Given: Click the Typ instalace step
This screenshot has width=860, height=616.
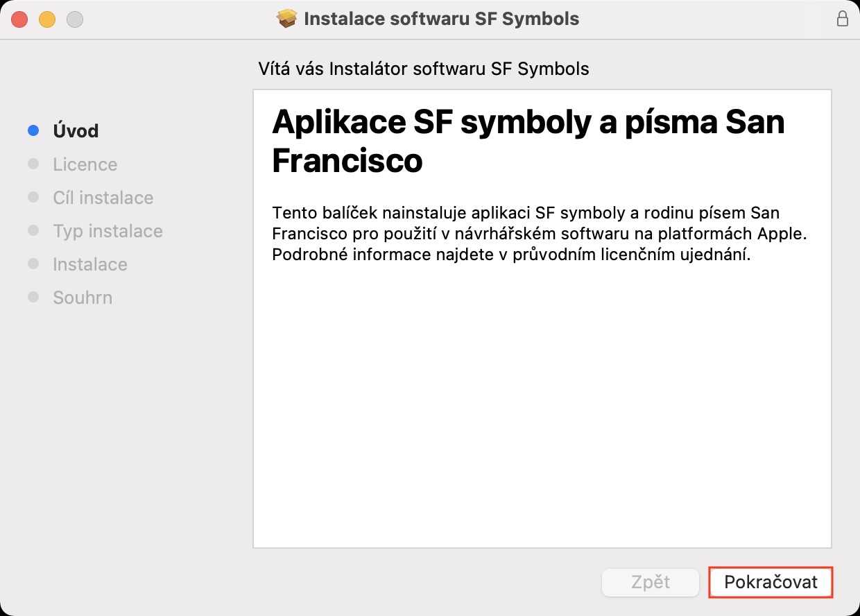Looking at the screenshot, I should click(108, 231).
